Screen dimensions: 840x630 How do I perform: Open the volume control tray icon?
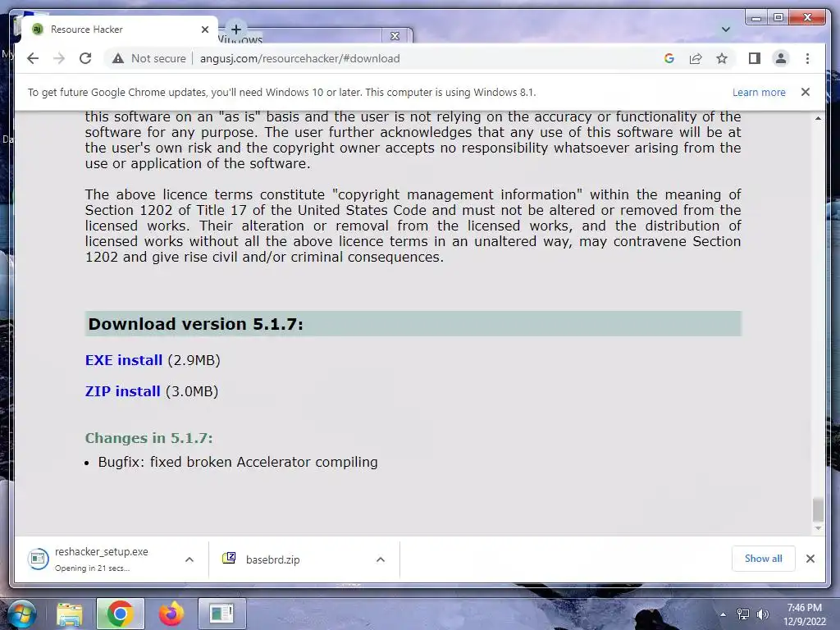pos(762,614)
